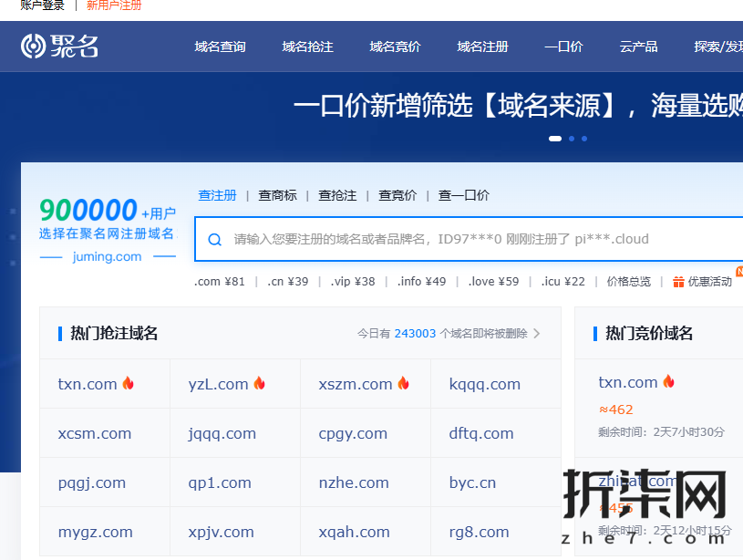
Task: Open the 云产品 navigation item
Action: click(638, 47)
